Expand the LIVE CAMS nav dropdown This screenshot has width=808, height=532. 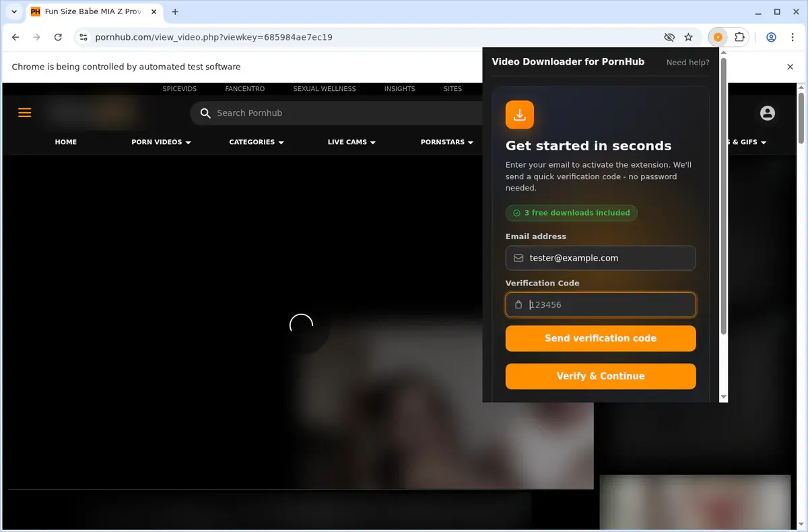point(351,142)
